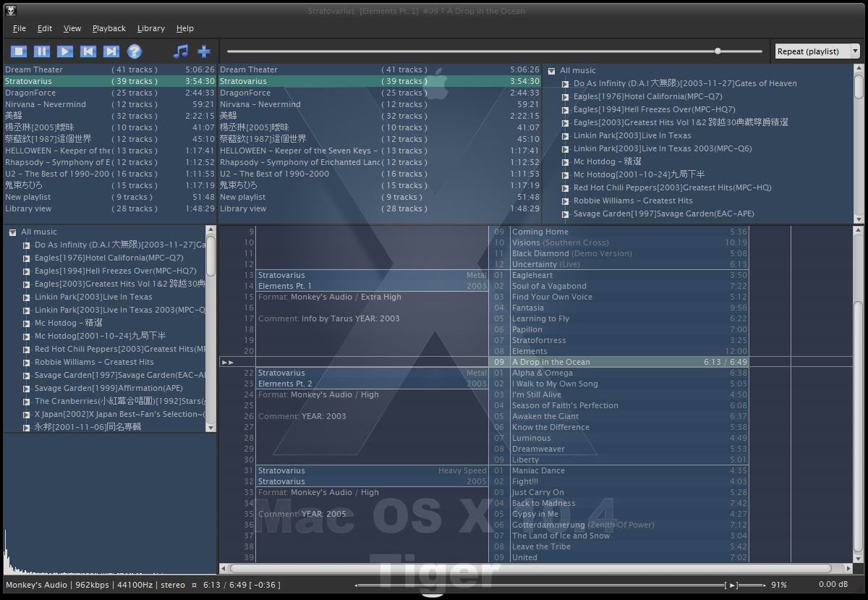Select the Black Diamond (Demo Version) track
The image size is (868, 600).
pos(620,253)
